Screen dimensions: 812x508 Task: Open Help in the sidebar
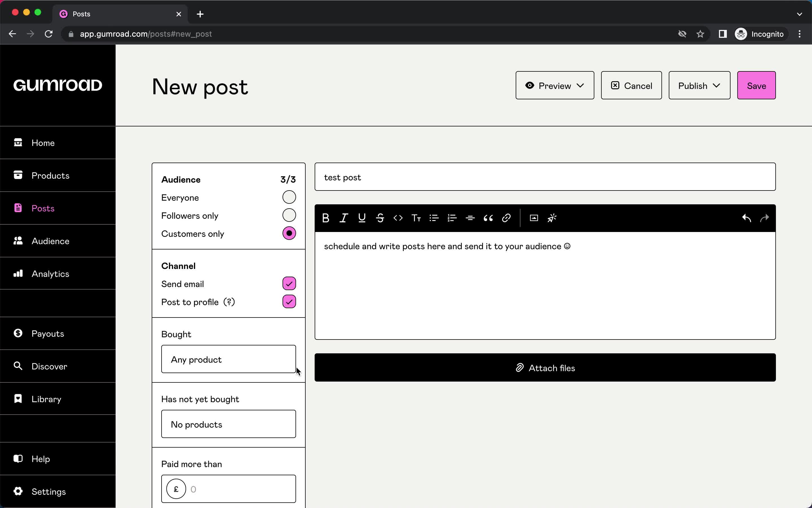coord(58,459)
